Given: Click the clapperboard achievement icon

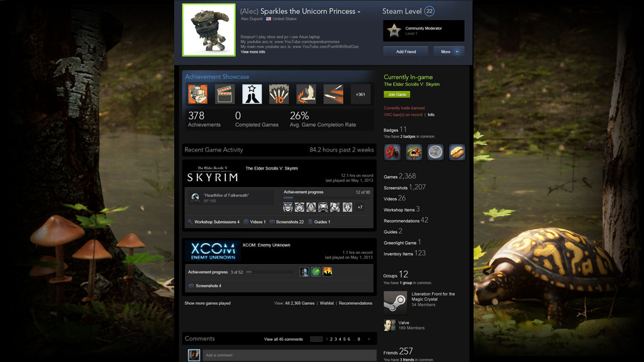Looking at the screenshot, I should pyautogui.click(x=225, y=94).
